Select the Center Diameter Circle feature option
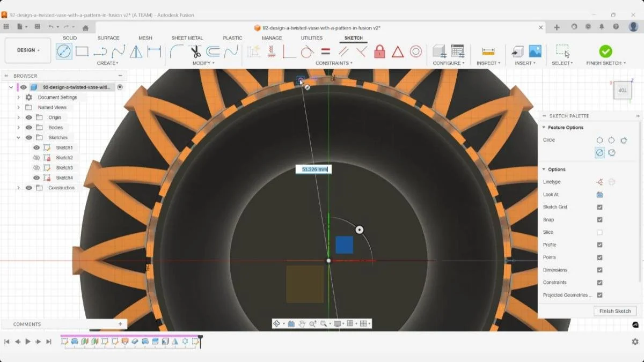 pyautogui.click(x=599, y=152)
